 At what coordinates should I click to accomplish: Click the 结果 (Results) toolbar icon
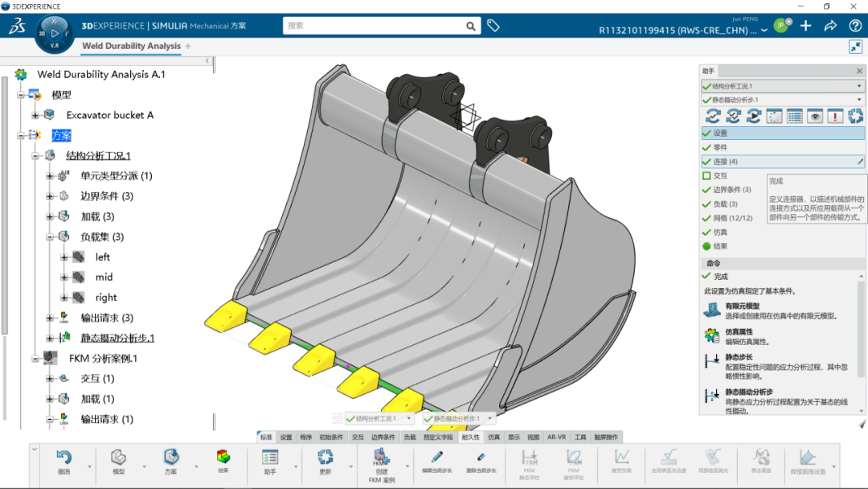point(223,456)
